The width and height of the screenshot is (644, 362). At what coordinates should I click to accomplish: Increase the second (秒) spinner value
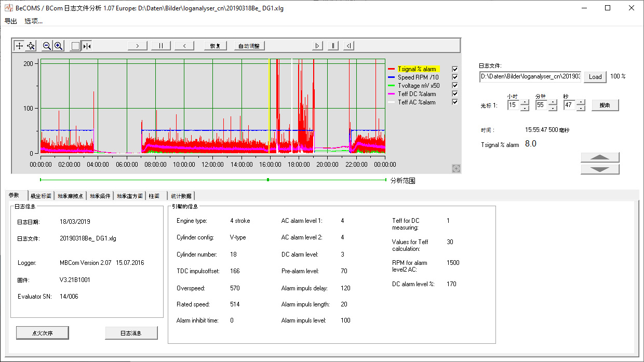(581, 102)
